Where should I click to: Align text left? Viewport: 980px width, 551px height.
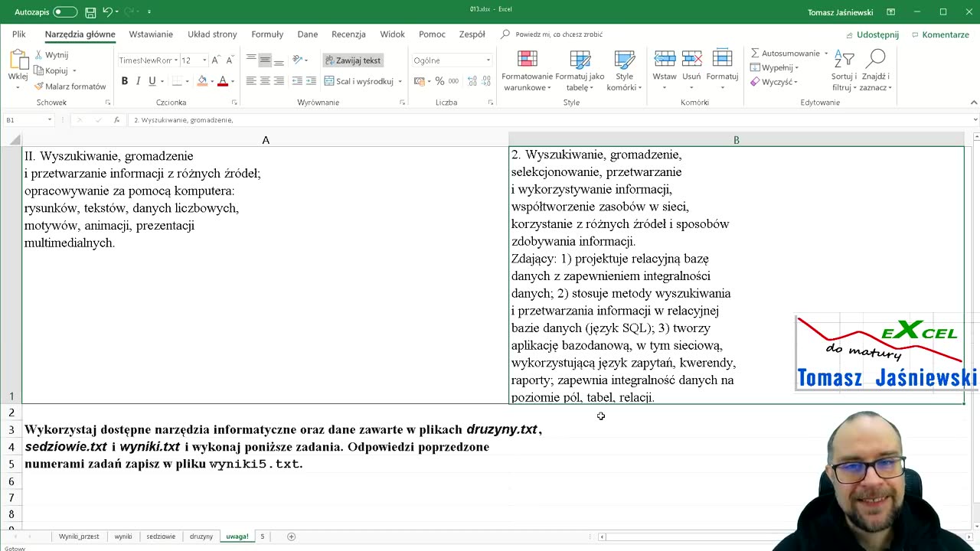pos(251,81)
